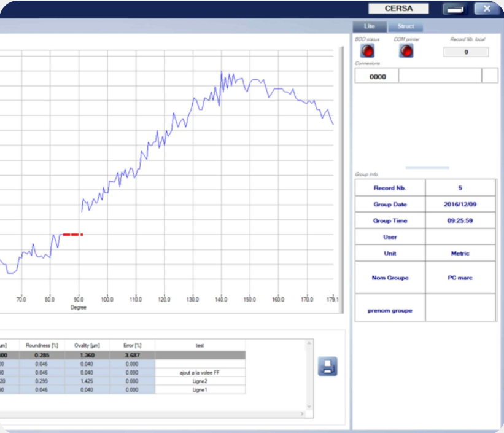Click the window minimize button in title bar
Screen dimensions: 504x433
(x=456, y=9)
